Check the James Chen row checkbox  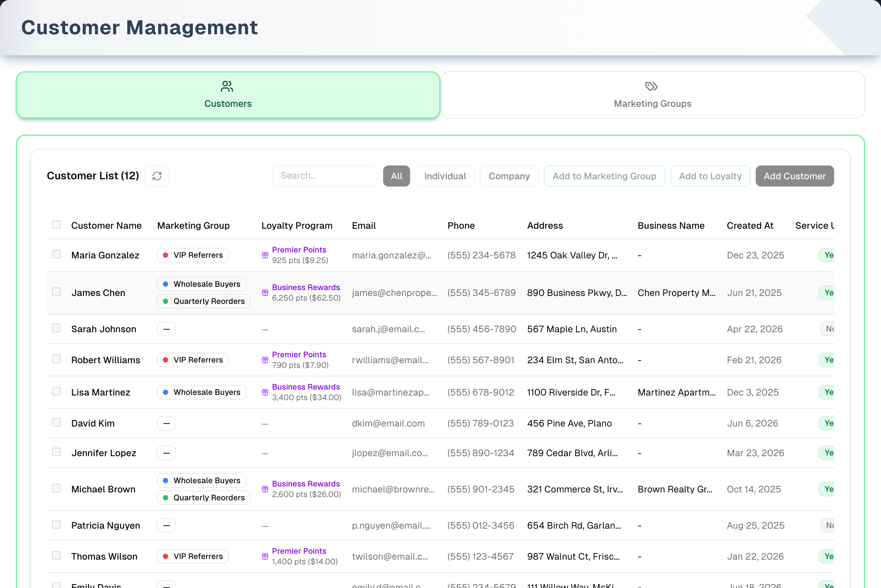click(x=56, y=292)
